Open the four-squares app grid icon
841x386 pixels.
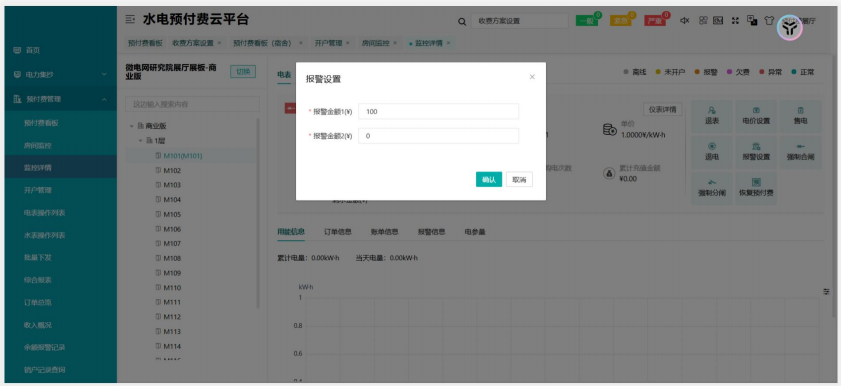pos(703,20)
